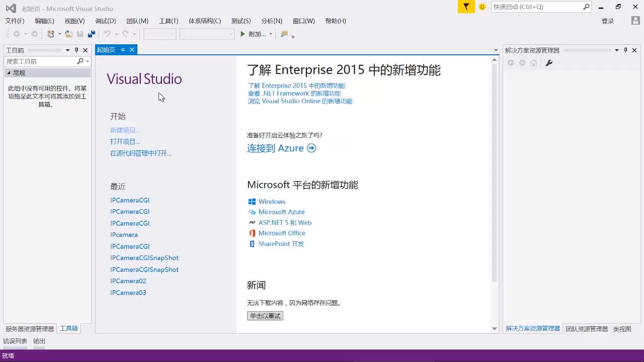Start attach using green play icon

(243, 34)
